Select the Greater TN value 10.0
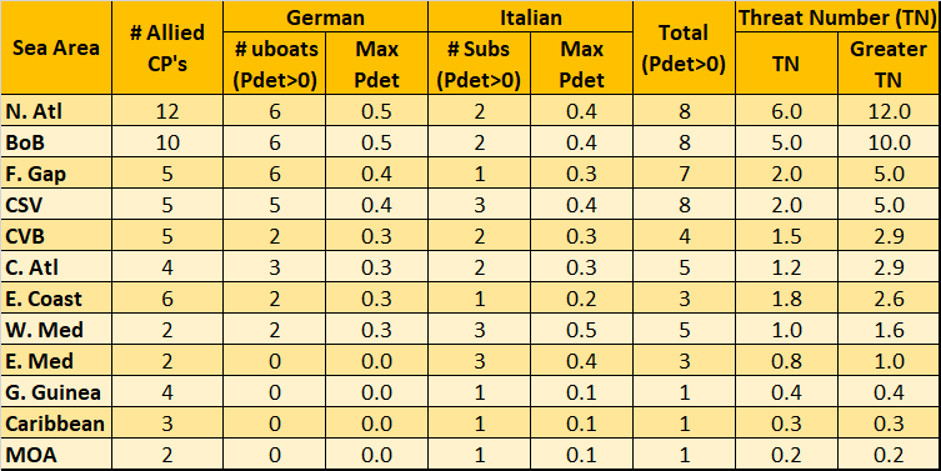 (x=887, y=143)
